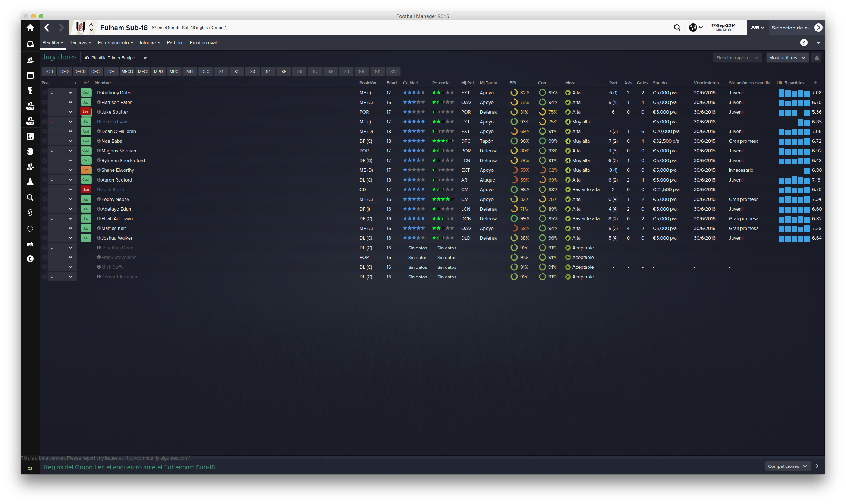Viewport: 846px width, 504px height.
Task: Open the help question mark icon
Action: tap(803, 42)
